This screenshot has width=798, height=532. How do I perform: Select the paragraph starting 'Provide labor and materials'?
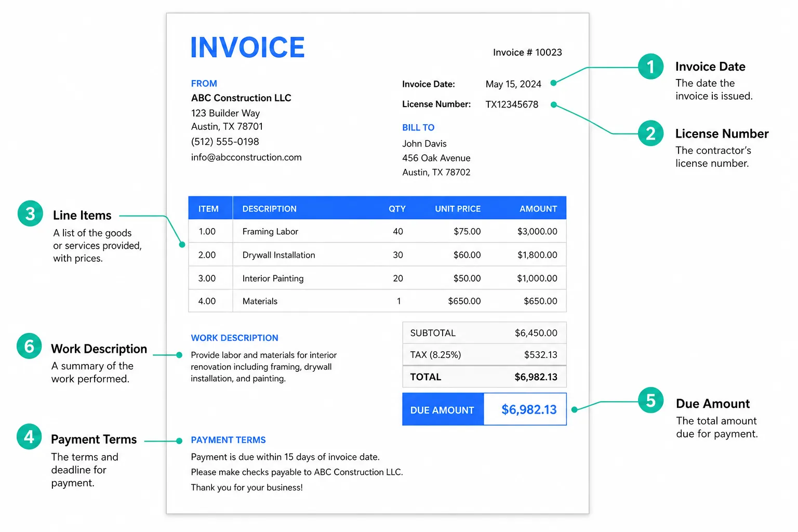263,367
